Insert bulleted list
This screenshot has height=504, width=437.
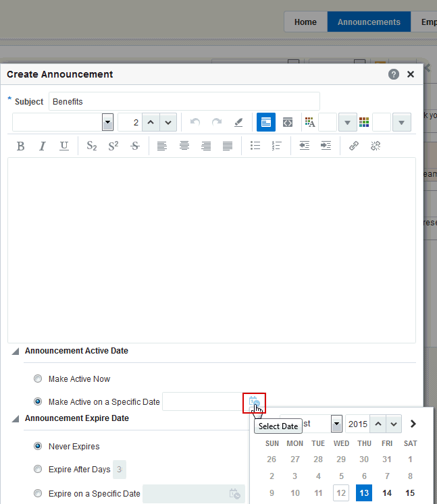coord(255,146)
